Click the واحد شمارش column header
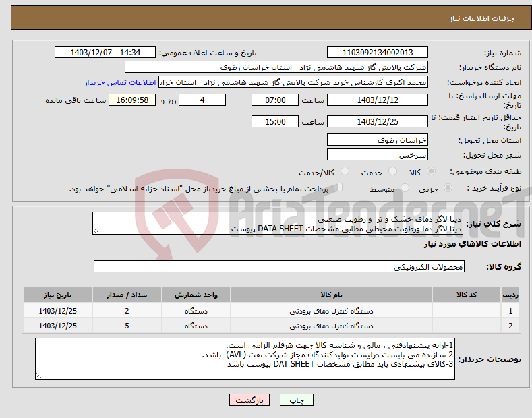Viewport: 532px width, 418px height. (x=196, y=295)
